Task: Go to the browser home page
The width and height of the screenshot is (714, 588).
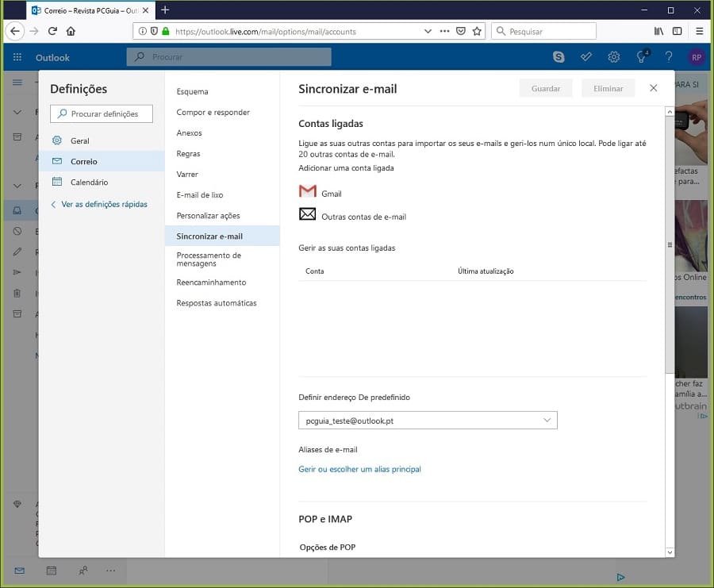Action: point(71,31)
